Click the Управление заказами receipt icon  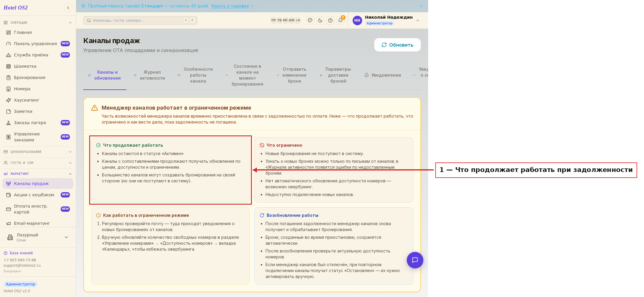(9, 137)
